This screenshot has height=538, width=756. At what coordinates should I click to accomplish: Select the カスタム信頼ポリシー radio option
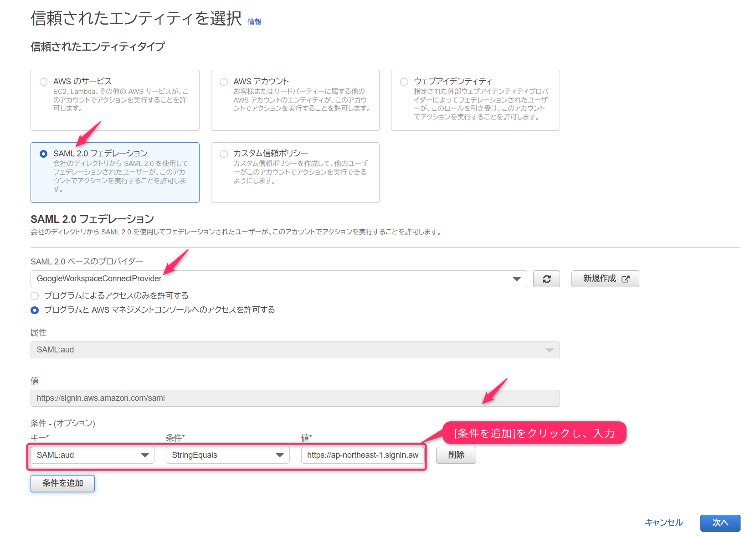[224, 154]
